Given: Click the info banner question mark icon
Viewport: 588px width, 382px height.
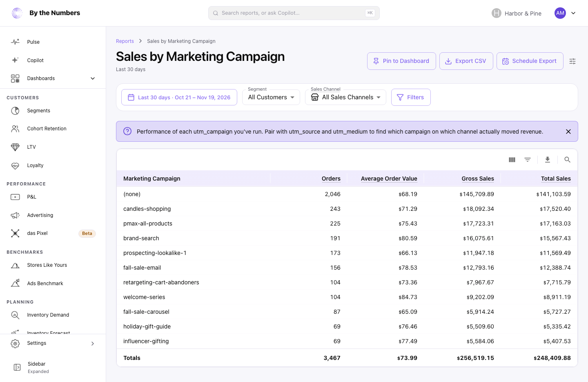Looking at the screenshot, I should coord(127,131).
